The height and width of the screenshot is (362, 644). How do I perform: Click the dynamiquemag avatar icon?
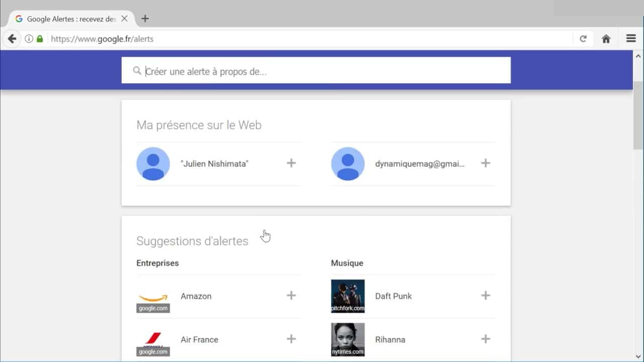click(x=348, y=163)
